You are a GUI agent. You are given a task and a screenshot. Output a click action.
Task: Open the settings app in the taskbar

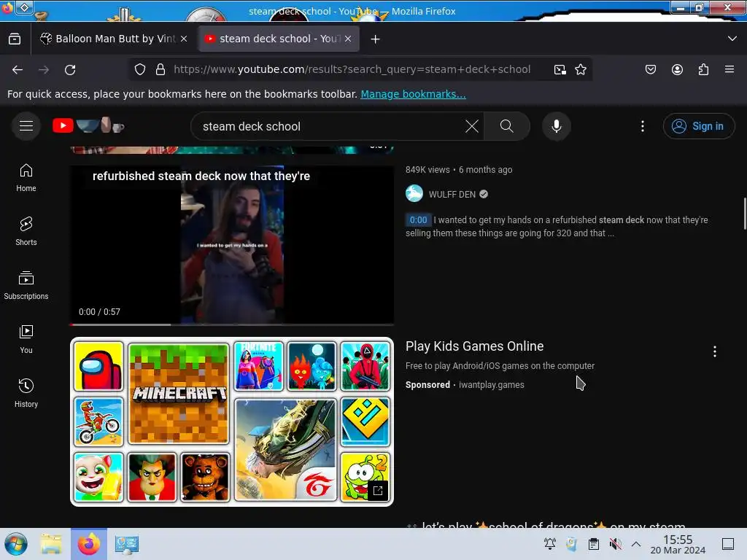(x=127, y=544)
